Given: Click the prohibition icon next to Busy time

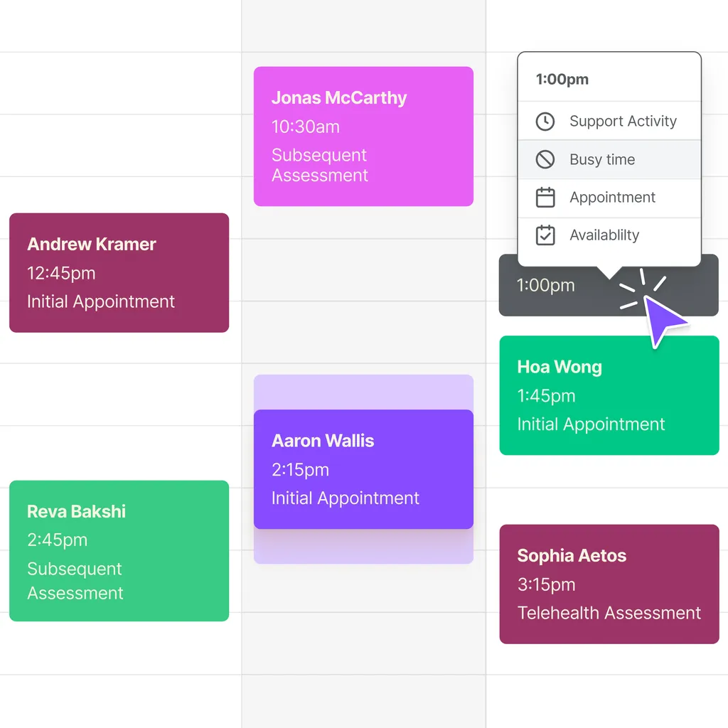Looking at the screenshot, I should coord(545,159).
